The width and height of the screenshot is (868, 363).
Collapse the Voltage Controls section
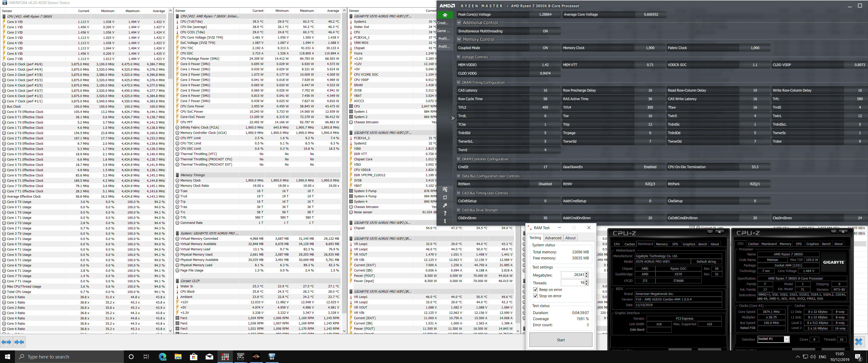pyautogui.click(x=458, y=57)
